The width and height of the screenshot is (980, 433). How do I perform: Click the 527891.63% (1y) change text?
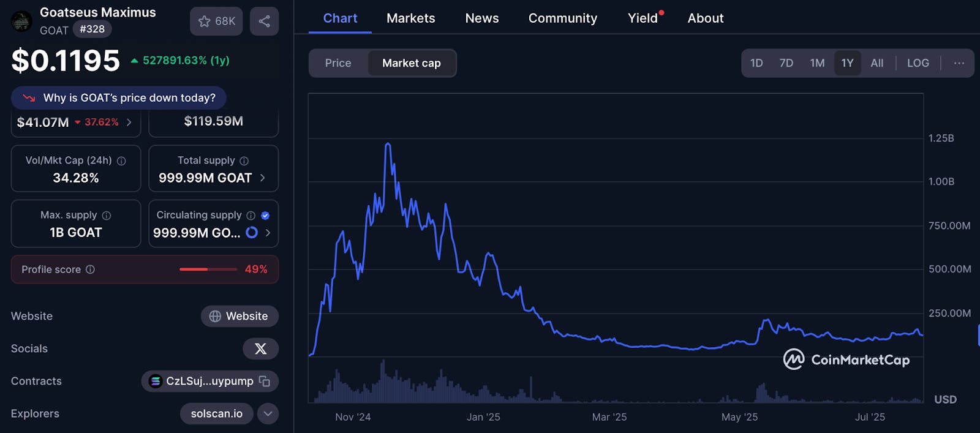click(186, 60)
